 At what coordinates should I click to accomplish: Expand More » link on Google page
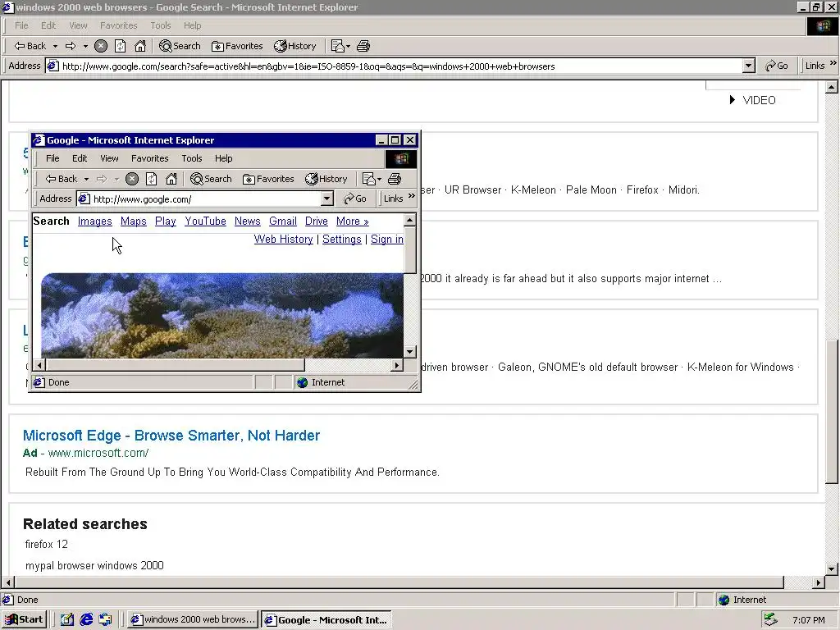pos(353,221)
